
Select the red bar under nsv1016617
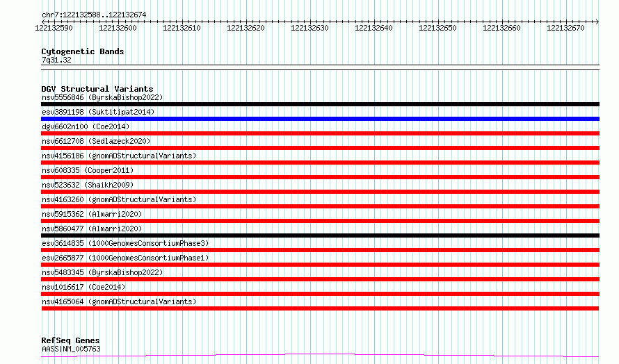coord(320,294)
